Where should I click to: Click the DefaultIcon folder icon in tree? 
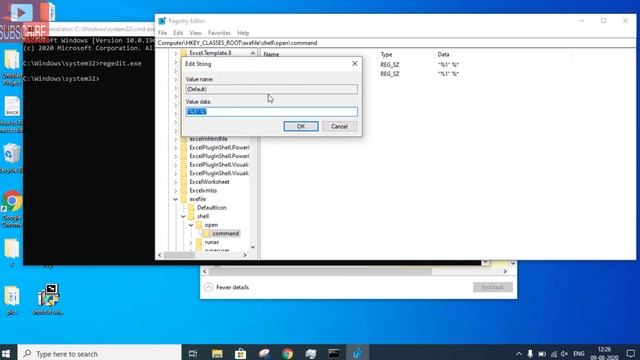pyautogui.click(x=191, y=208)
